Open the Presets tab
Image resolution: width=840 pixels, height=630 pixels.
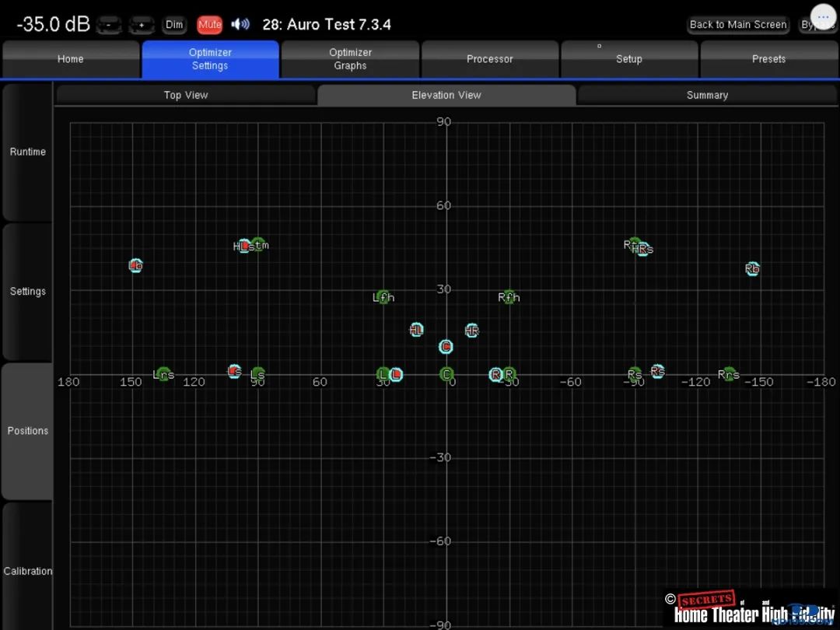click(768, 59)
